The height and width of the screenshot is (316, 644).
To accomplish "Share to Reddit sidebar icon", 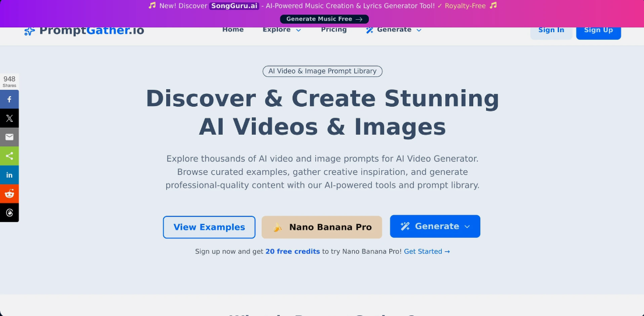I will pyautogui.click(x=9, y=194).
